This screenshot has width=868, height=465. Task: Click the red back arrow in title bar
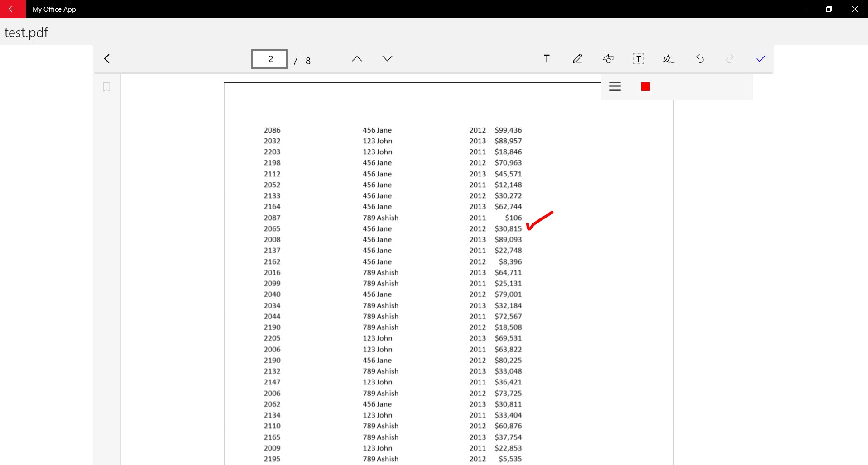tap(12, 9)
